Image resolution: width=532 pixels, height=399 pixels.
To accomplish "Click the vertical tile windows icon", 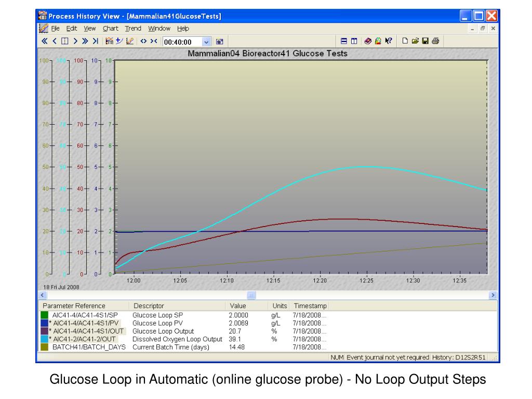I will [x=354, y=41].
